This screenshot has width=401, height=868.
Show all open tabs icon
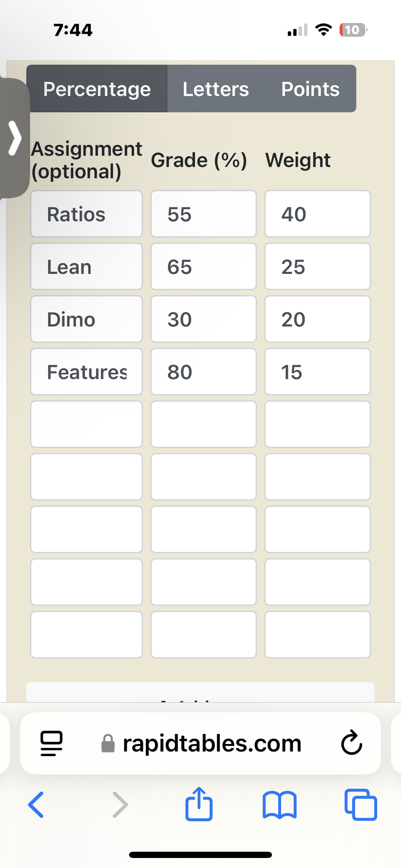[361, 805]
